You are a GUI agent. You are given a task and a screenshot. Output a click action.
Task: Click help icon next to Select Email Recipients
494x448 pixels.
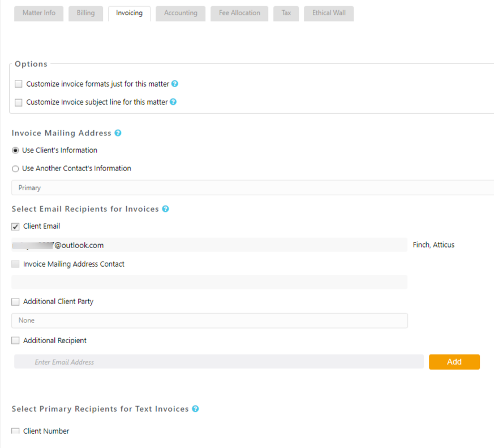tap(165, 209)
